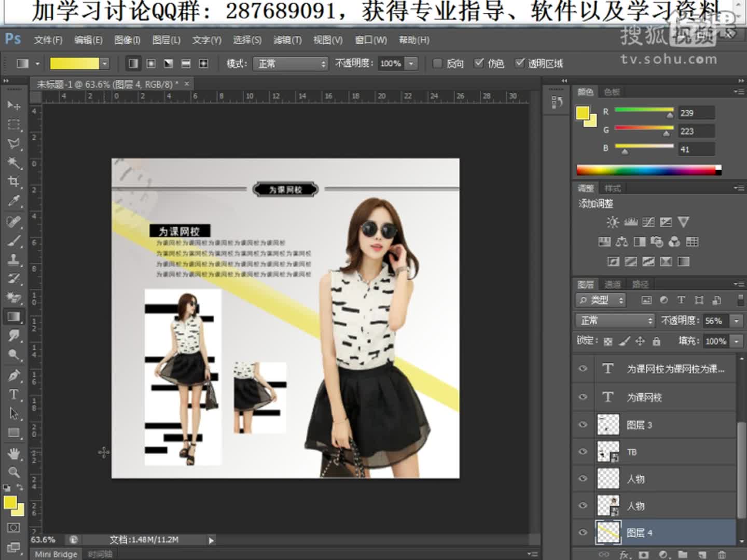The width and height of the screenshot is (747, 560).
Task: Switch to the 色板 swatches tab
Action: point(612,92)
